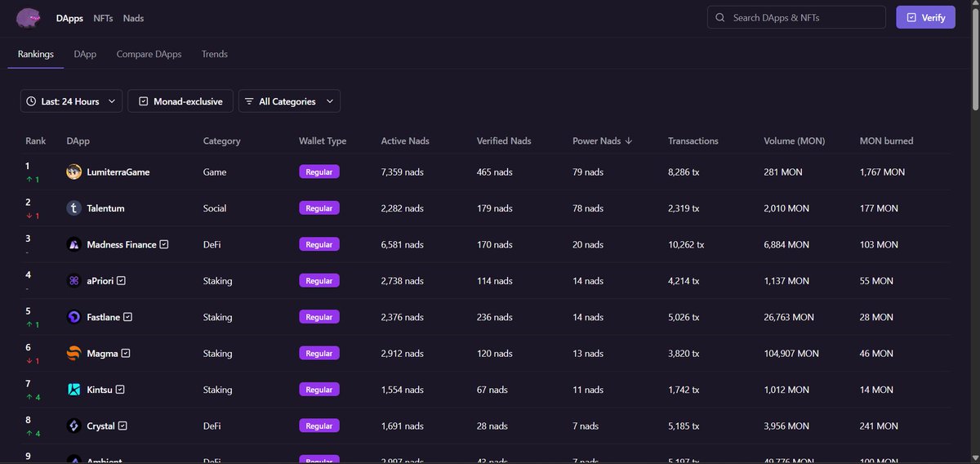Screen dimensions: 980x464
Task: Go to DApps in top navigation
Action: pos(69,18)
